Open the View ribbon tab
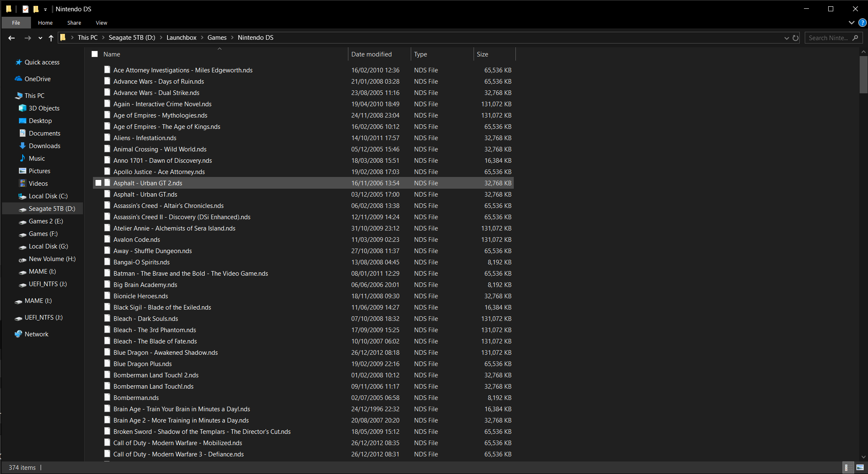The image size is (868, 474). [101, 23]
